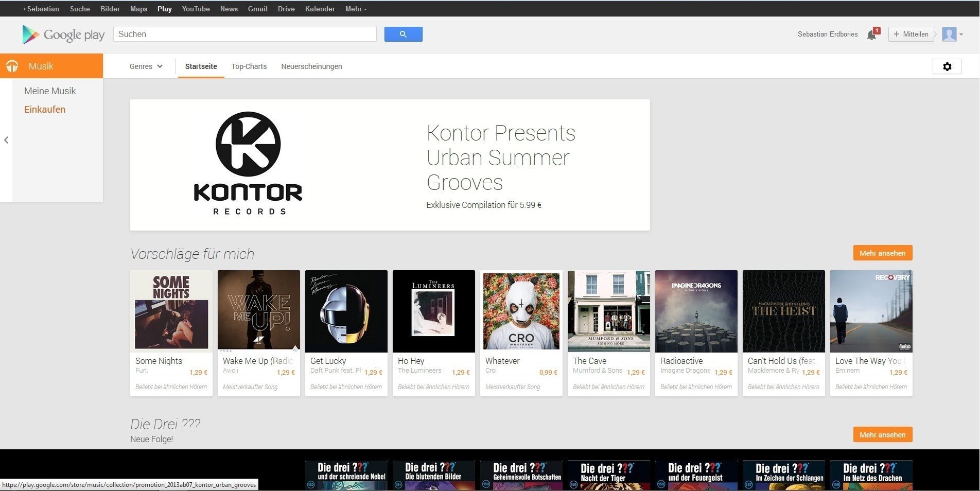Open the notifications bell icon
Viewport: 980px width, 491px height.
click(872, 34)
